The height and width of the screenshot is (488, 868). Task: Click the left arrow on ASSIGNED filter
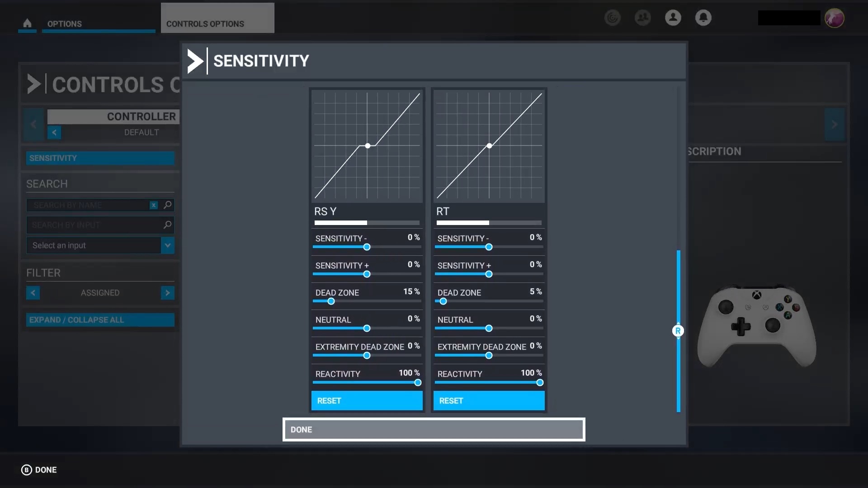[x=32, y=292]
